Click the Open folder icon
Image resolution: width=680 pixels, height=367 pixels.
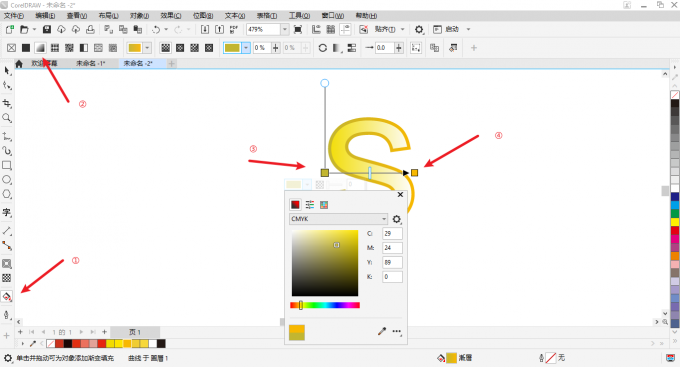point(24,29)
